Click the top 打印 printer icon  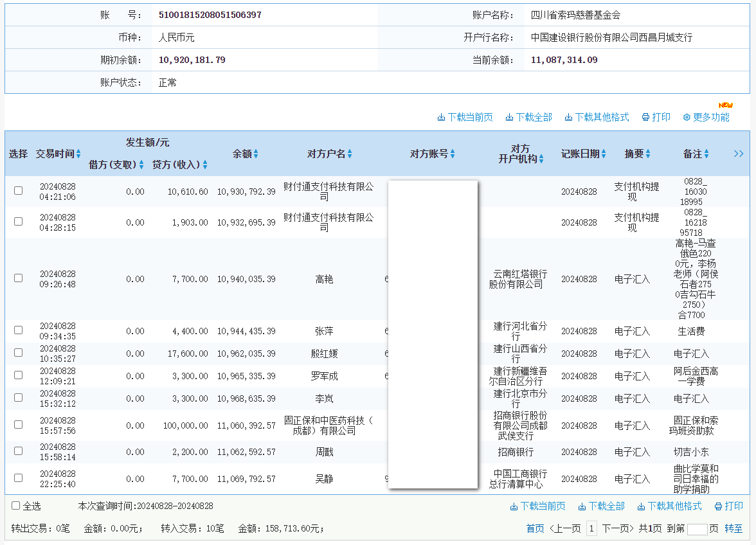point(645,118)
